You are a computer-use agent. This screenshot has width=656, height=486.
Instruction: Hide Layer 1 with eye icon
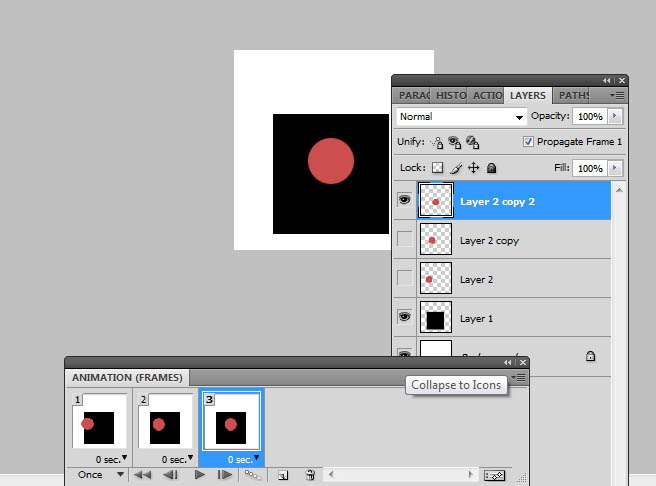[405, 317]
